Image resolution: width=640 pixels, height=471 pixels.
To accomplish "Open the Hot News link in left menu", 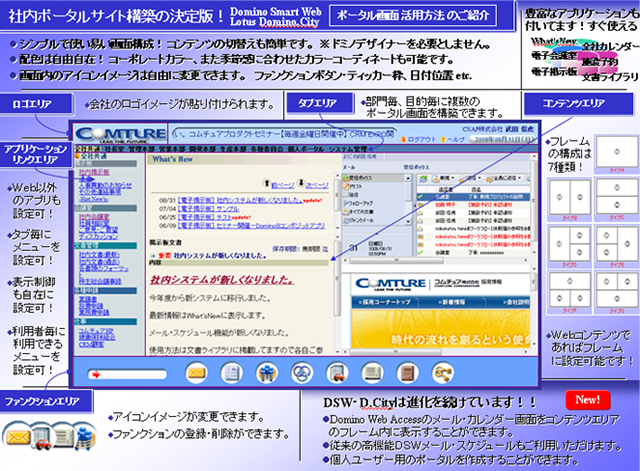I will click(x=93, y=199).
